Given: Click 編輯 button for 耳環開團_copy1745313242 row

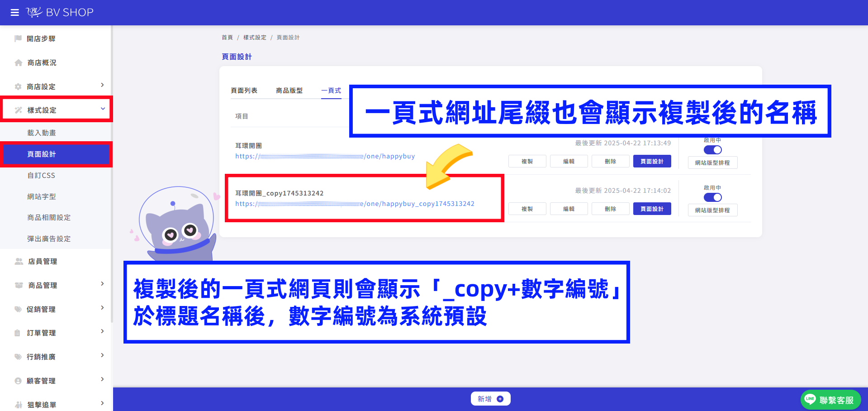Looking at the screenshot, I should 569,209.
